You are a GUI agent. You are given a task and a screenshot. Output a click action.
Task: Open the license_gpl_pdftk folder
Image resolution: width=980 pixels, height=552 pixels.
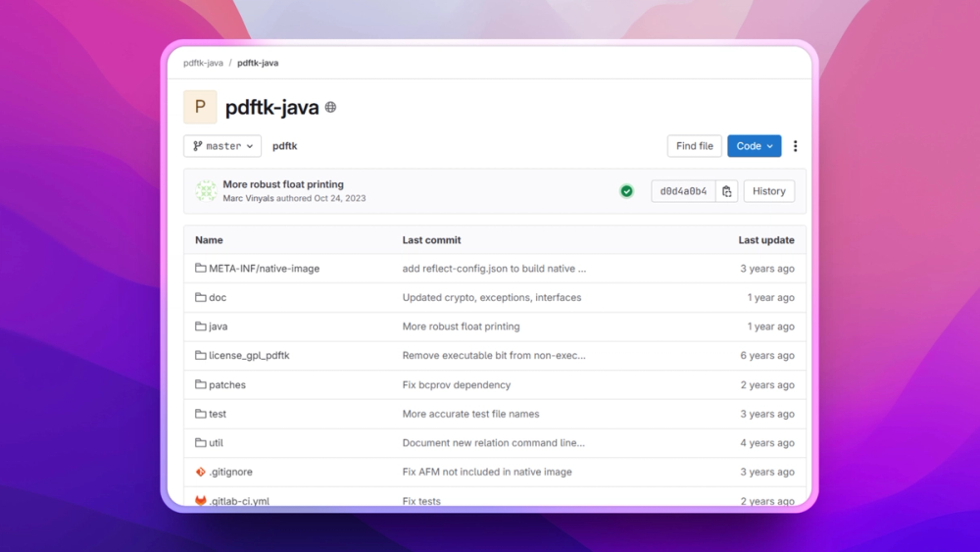(x=249, y=355)
